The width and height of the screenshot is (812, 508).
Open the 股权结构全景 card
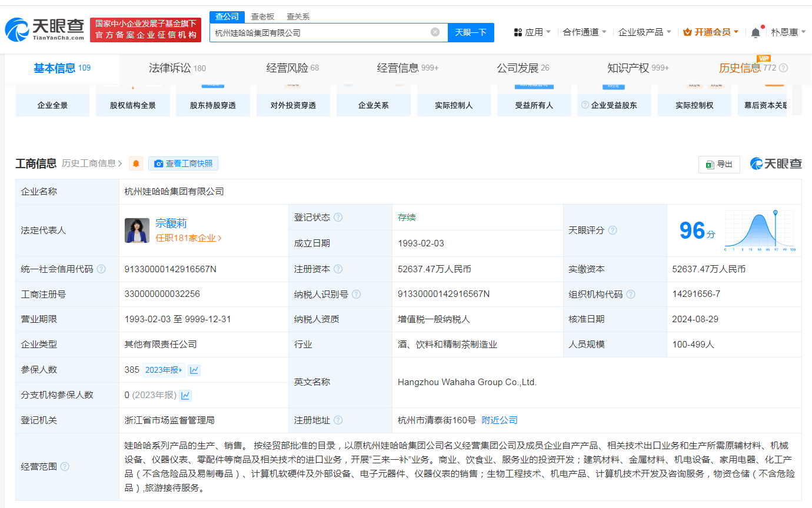click(133, 101)
